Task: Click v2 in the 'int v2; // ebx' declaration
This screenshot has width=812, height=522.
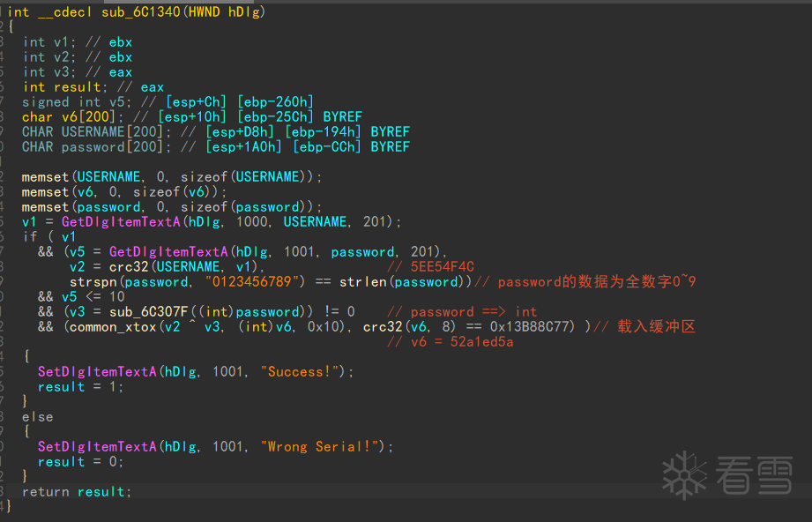Action: coord(61,57)
